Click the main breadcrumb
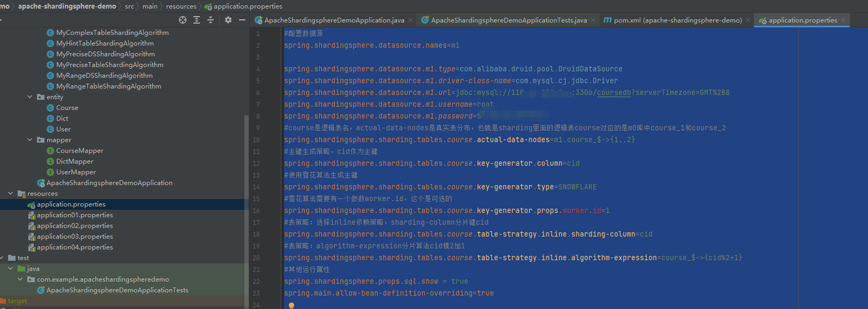This screenshot has height=309, width=868. pyautogui.click(x=150, y=6)
